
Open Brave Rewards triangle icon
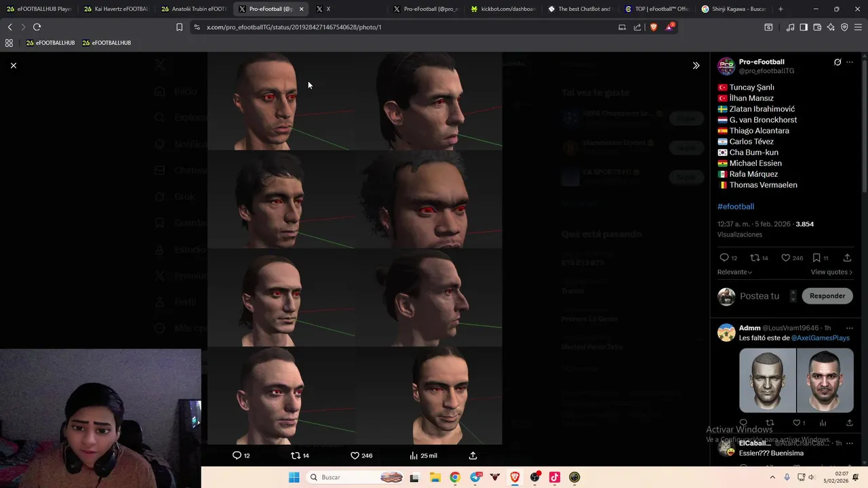669,27
